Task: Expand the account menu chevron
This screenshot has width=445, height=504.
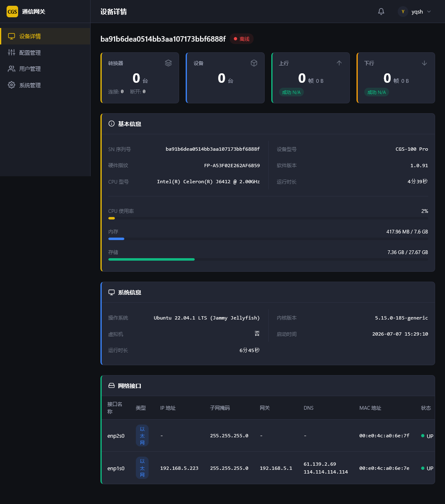Action: (429, 12)
